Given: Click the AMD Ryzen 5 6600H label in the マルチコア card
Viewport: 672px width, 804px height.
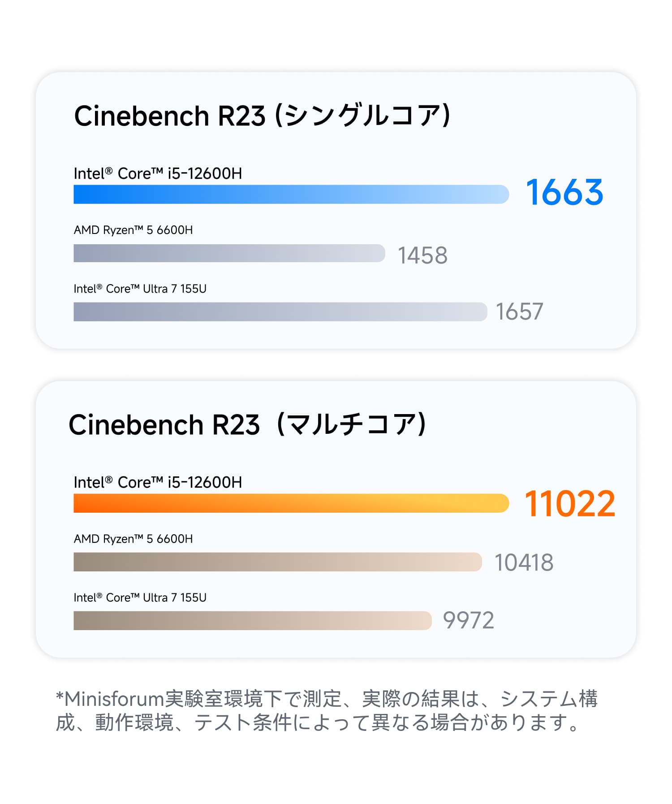Looking at the screenshot, I should 133,539.
